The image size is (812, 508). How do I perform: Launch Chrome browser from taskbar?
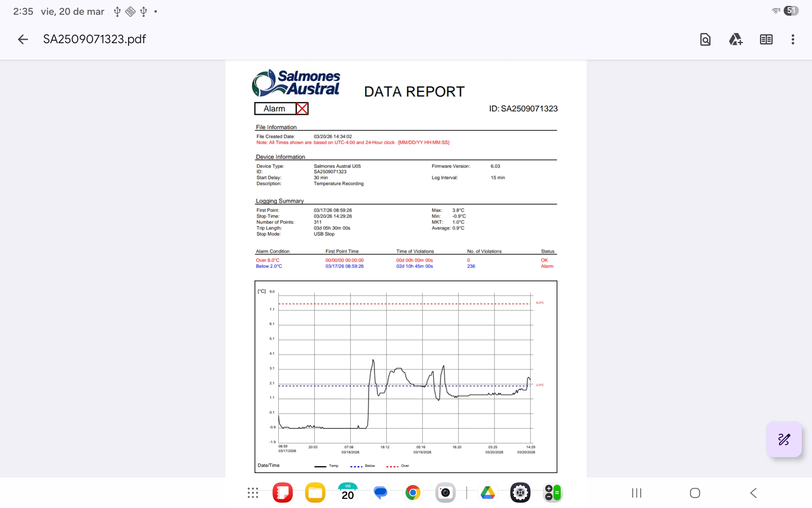[413, 492]
